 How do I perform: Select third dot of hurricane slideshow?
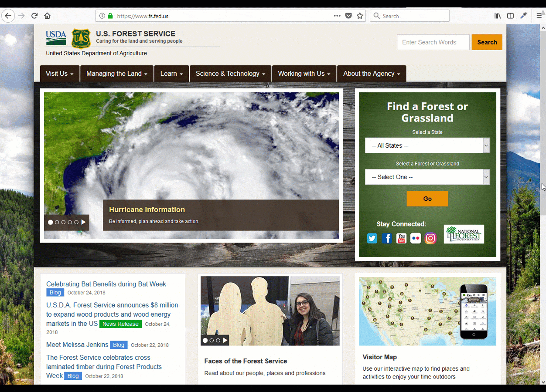(64, 222)
